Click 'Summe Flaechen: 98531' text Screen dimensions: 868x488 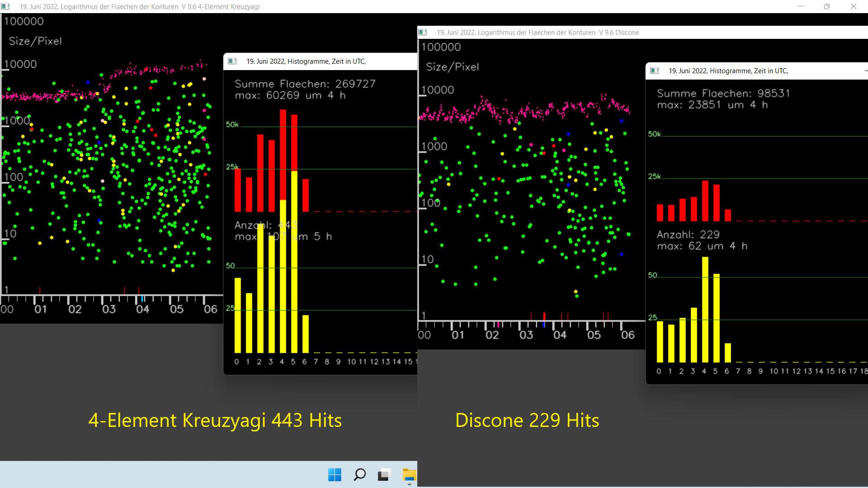tap(723, 93)
